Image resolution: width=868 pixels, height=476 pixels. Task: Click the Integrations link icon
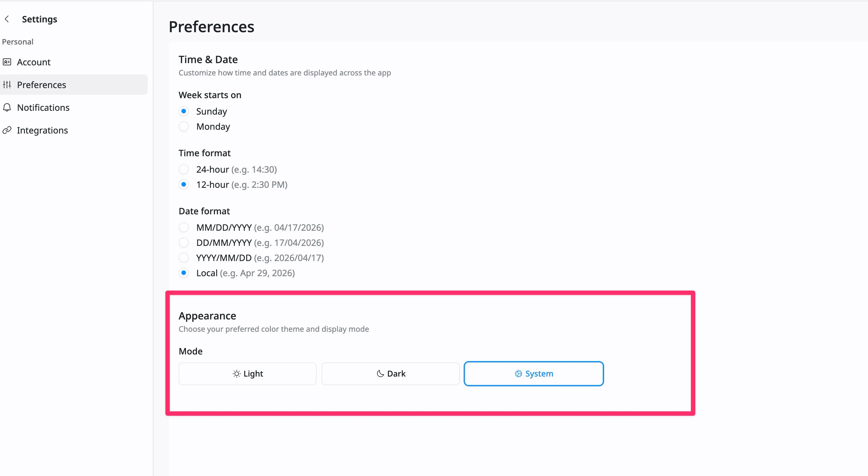point(7,130)
